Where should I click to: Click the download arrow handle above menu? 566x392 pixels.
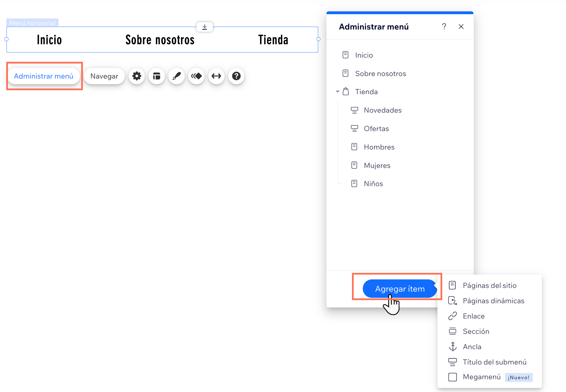205,27
